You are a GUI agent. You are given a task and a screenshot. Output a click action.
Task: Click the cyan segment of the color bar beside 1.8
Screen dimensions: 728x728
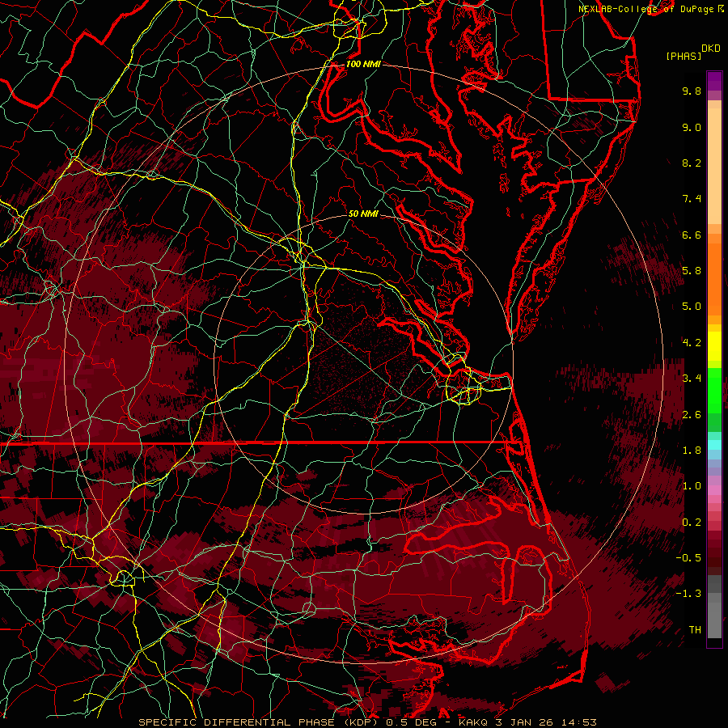(x=714, y=445)
